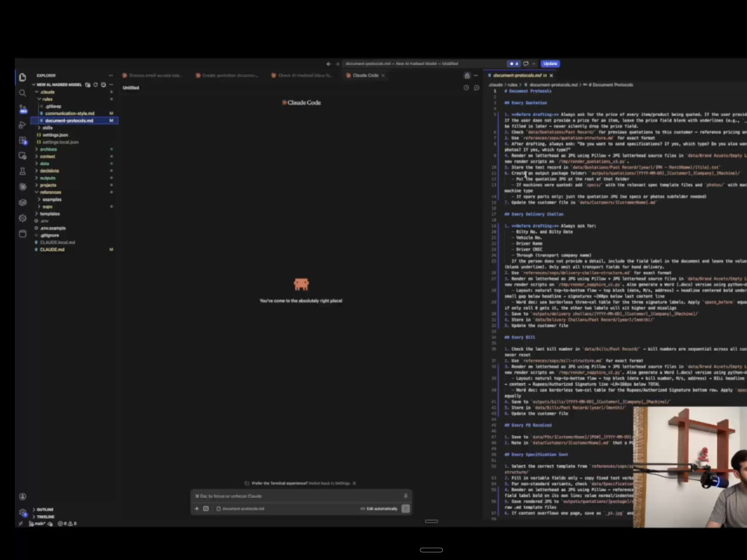
Task: Switch to the first Claude session tab
Action: pyautogui.click(x=155, y=75)
